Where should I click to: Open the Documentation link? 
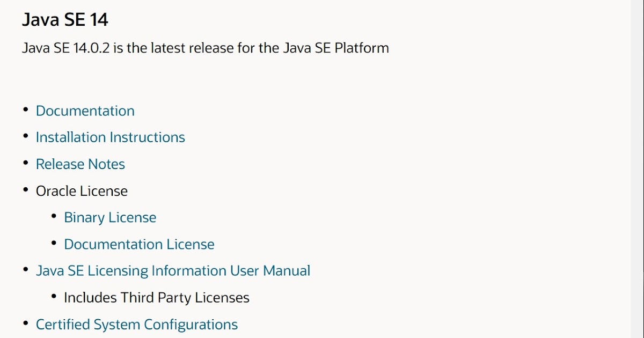[85, 111]
